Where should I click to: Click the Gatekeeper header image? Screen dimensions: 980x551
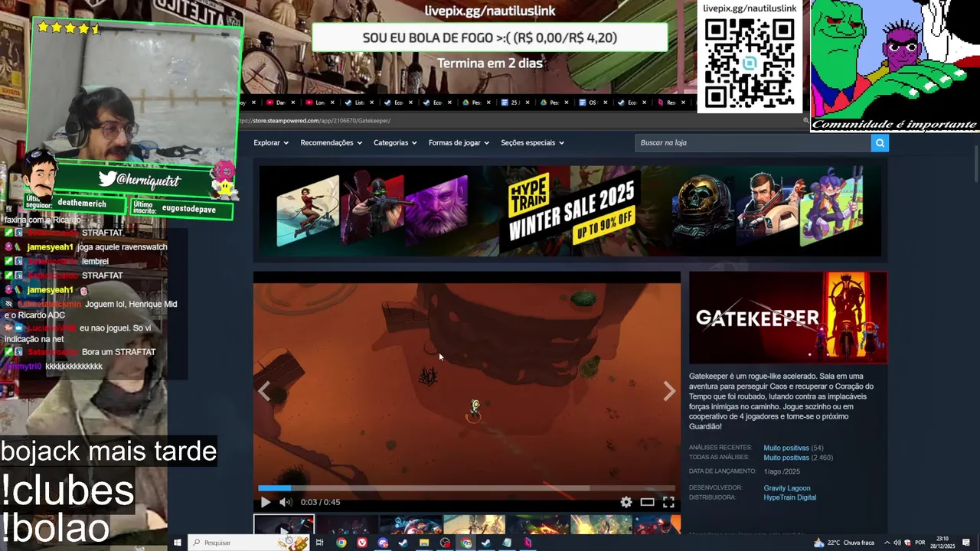click(788, 318)
